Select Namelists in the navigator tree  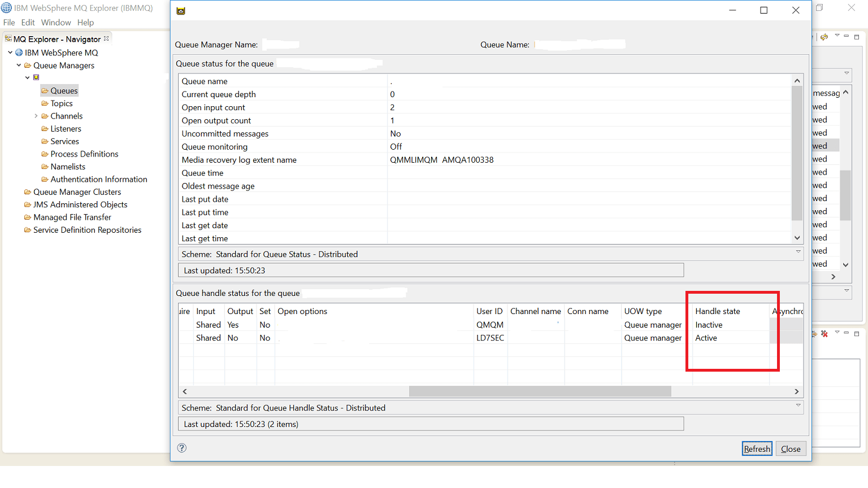(68, 167)
